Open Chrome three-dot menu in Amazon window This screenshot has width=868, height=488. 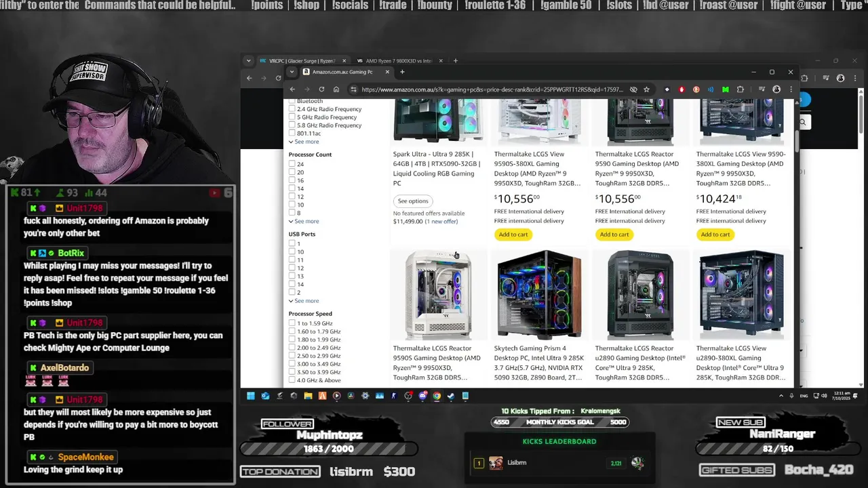[791, 89]
